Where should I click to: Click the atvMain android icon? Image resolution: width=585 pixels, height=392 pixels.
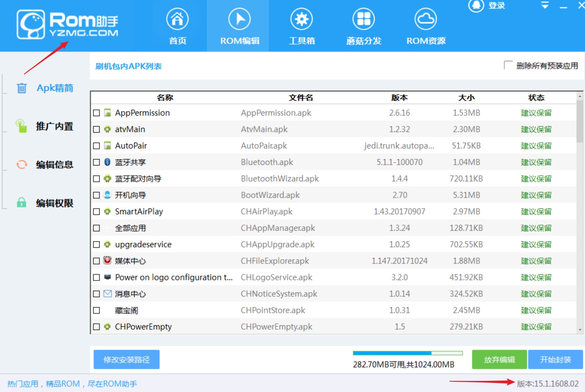tap(107, 129)
